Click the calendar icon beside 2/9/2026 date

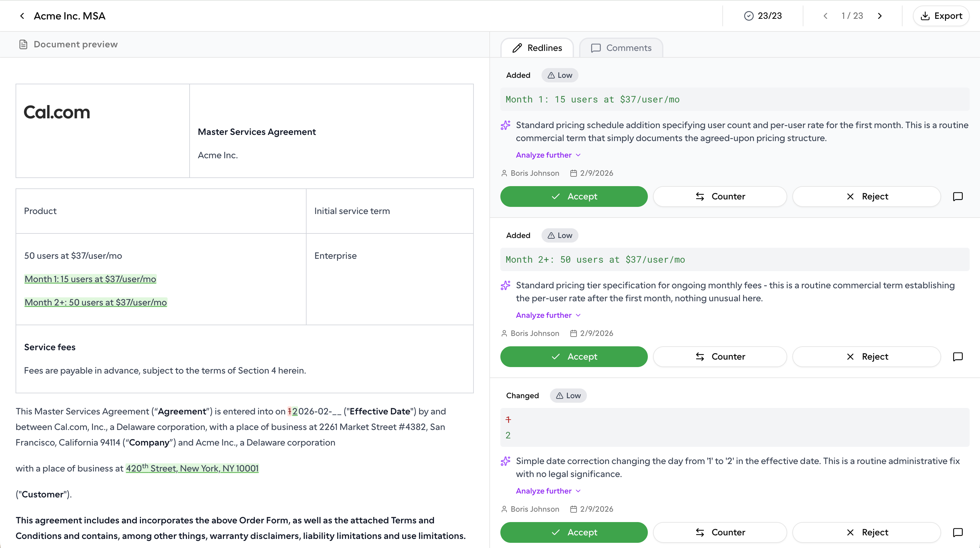point(574,173)
